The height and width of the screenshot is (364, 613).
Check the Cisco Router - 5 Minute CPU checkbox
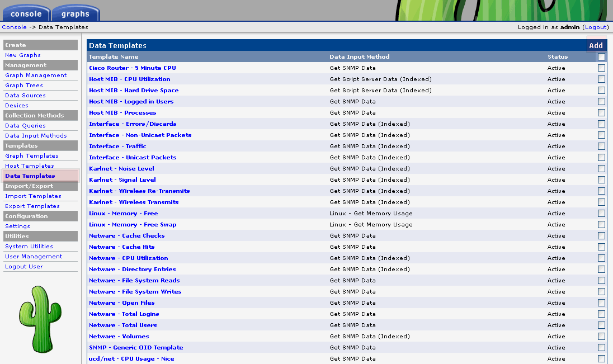click(601, 68)
